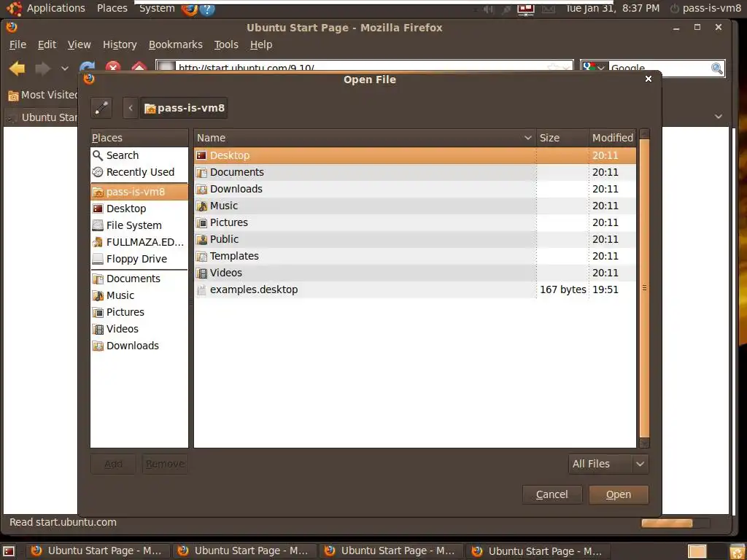Image resolution: width=747 pixels, height=560 pixels.
Task: Click the pass-is-vm8 user menu
Action: coord(705,8)
